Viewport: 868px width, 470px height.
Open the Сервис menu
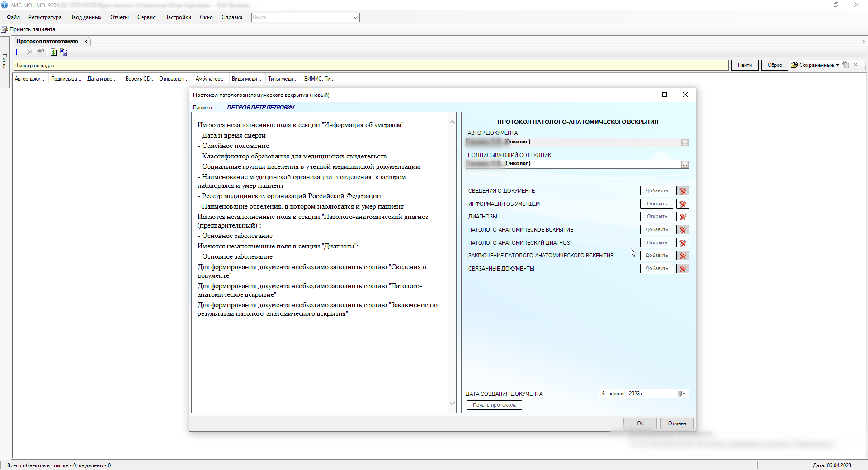[146, 17]
